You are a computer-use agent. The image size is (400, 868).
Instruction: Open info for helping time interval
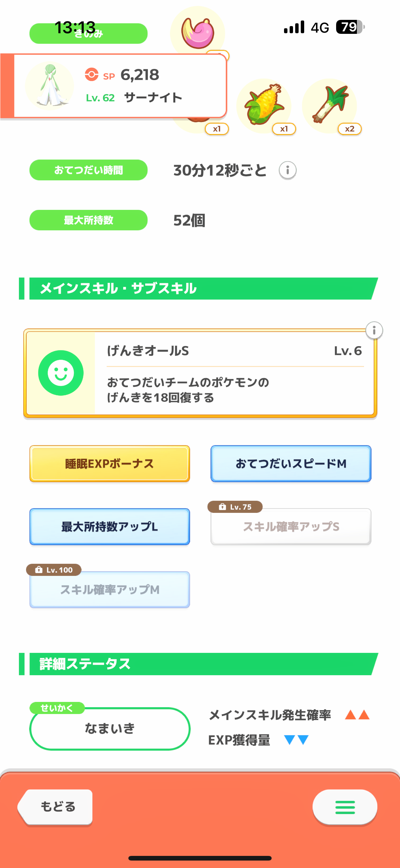pyautogui.click(x=287, y=170)
